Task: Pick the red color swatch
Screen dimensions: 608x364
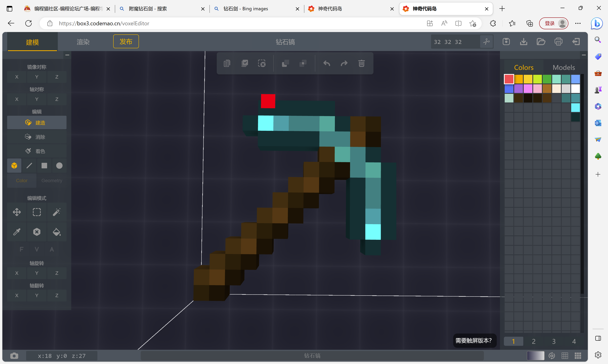Action: [x=509, y=79]
